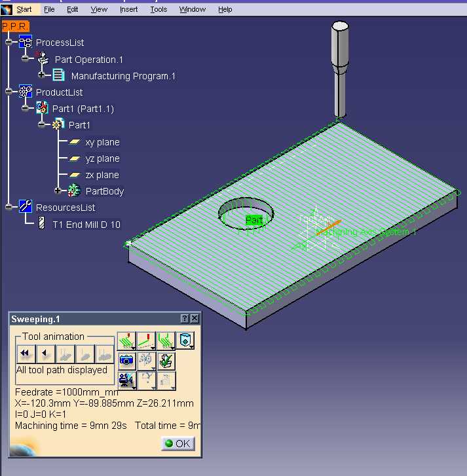This screenshot has width=467, height=476.
Task: Click OK in the Sweeping.1 dialog
Action: coord(178,443)
